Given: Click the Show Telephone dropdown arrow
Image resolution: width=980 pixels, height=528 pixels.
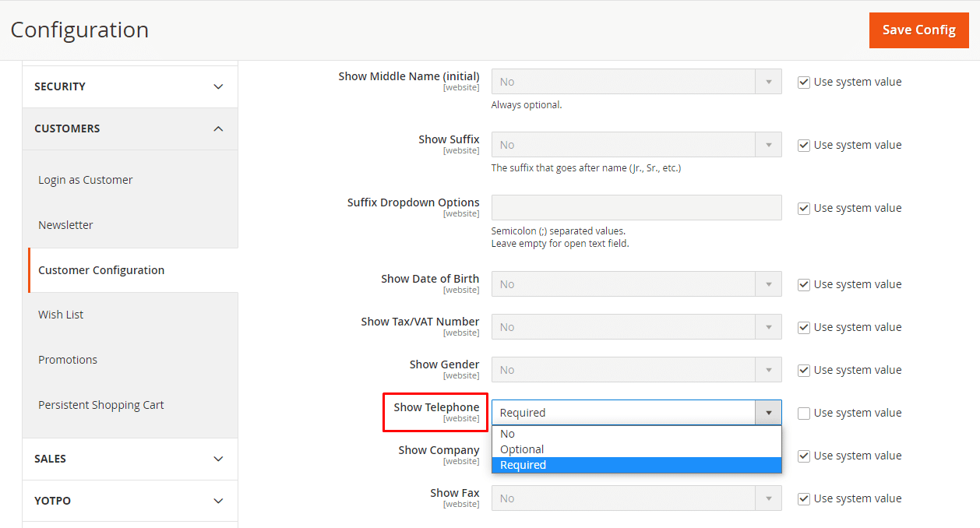Looking at the screenshot, I should click(768, 413).
